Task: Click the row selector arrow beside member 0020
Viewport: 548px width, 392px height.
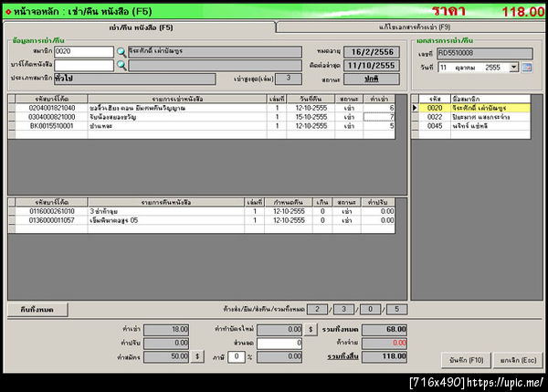Action: [x=415, y=108]
